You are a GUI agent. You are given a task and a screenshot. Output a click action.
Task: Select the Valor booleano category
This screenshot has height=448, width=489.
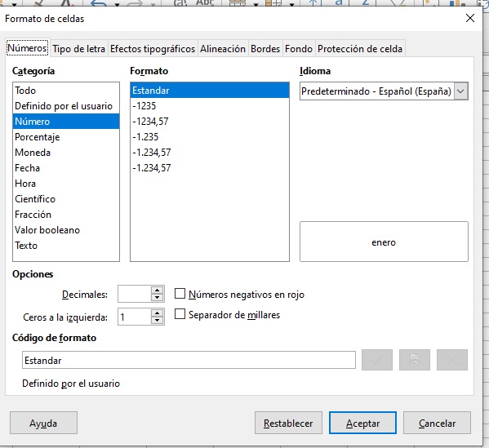[x=66, y=230]
